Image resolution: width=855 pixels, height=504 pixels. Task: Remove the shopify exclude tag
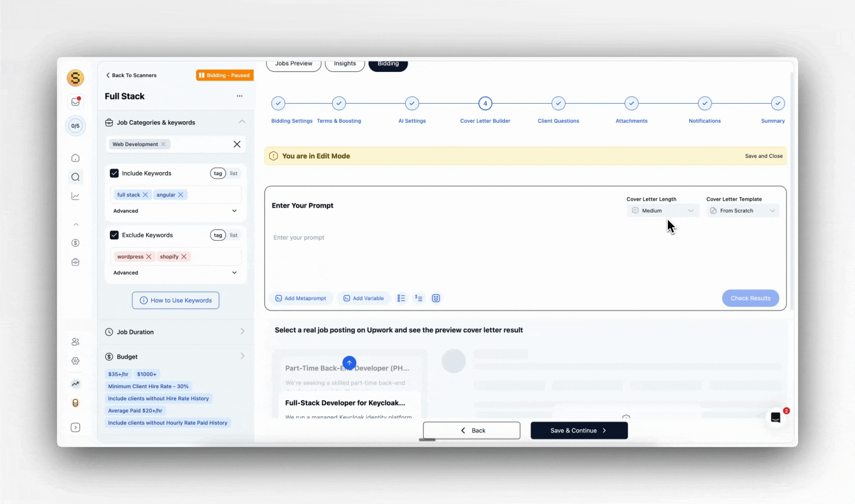[x=184, y=257]
